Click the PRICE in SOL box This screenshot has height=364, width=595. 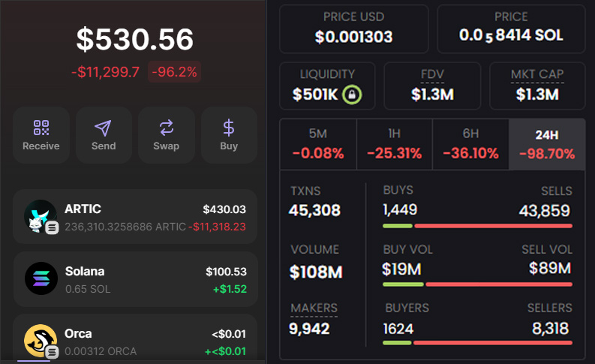pos(511,29)
